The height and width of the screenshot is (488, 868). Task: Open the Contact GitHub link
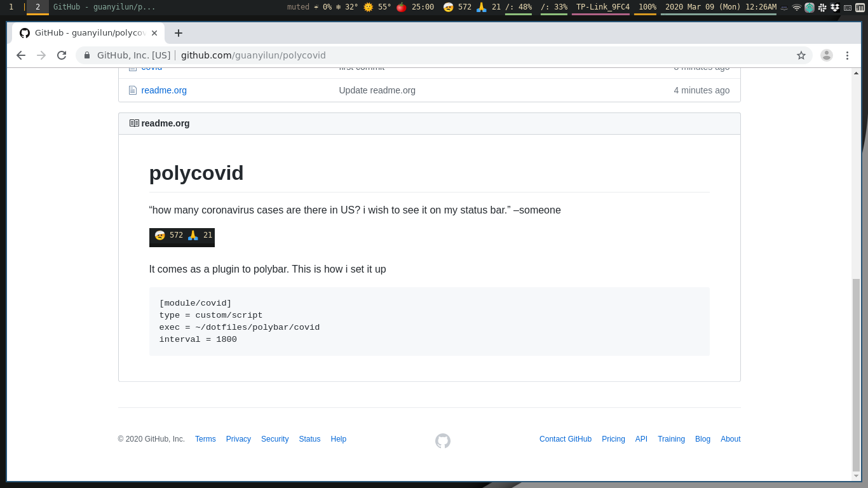[x=566, y=439]
